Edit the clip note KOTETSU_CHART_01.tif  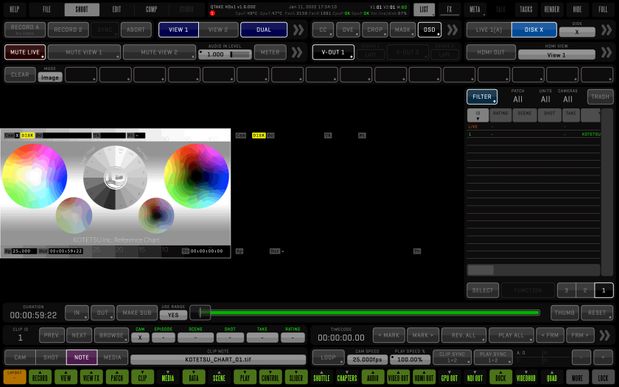click(x=218, y=359)
